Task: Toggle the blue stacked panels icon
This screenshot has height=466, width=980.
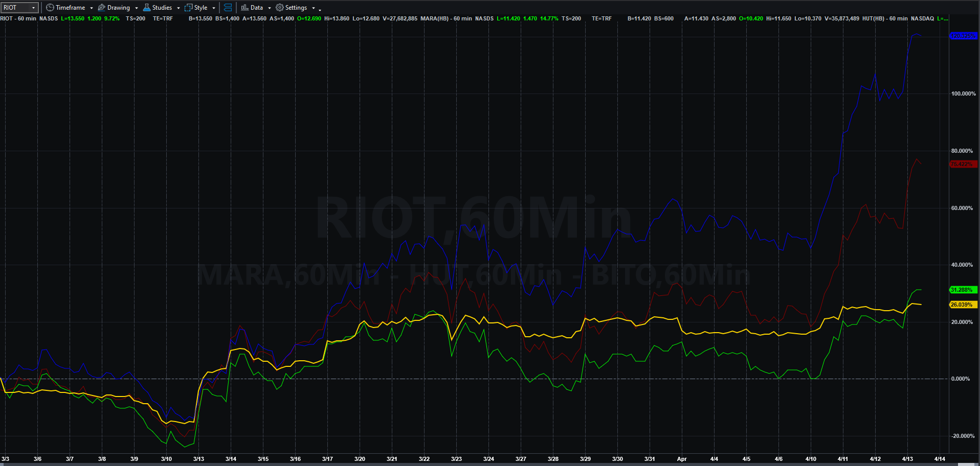Action: 228,8
